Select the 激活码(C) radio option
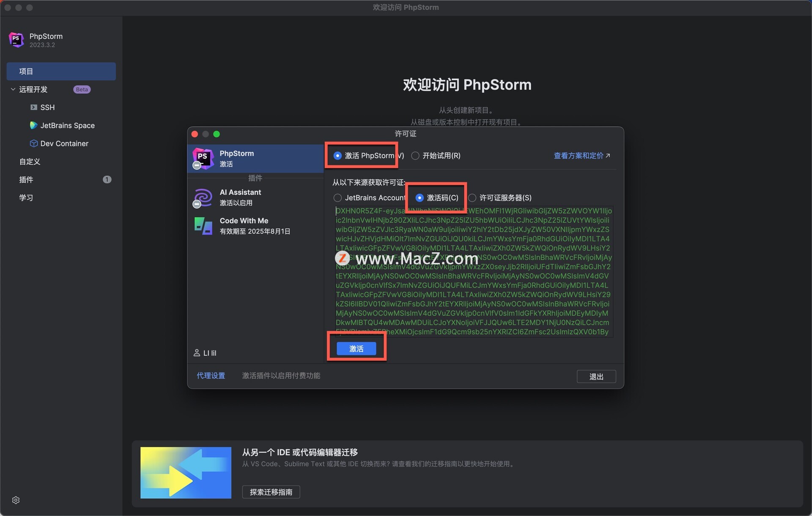 [x=420, y=198]
